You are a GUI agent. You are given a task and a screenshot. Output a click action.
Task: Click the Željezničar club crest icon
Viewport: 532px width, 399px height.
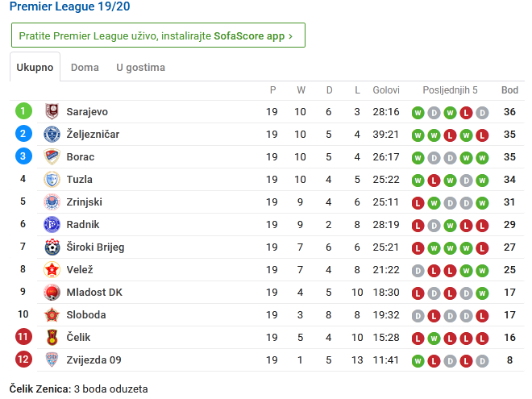pyautogui.click(x=52, y=135)
